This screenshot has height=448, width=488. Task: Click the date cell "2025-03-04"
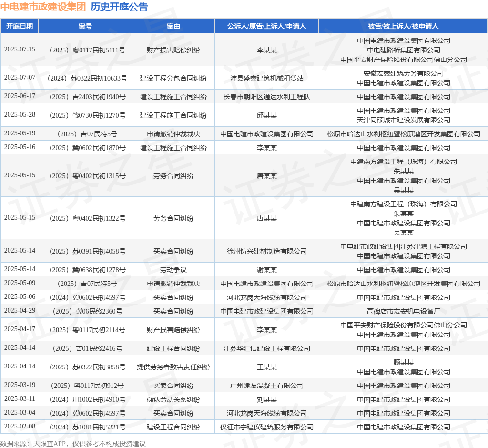pos(20,413)
